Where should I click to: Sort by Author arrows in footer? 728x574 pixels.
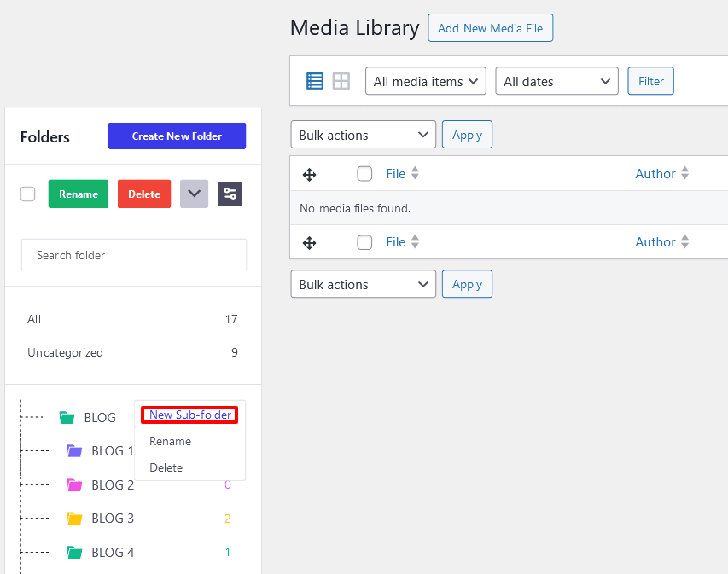click(684, 241)
